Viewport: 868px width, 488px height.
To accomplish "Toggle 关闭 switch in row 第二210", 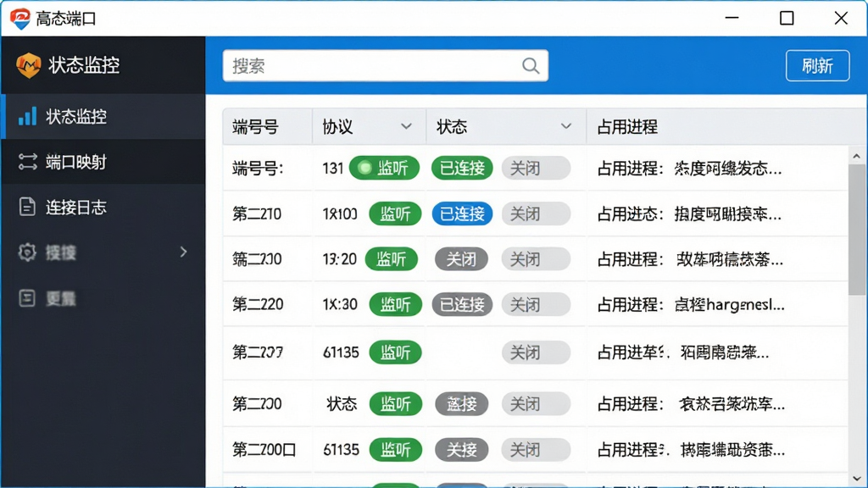I will point(536,213).
